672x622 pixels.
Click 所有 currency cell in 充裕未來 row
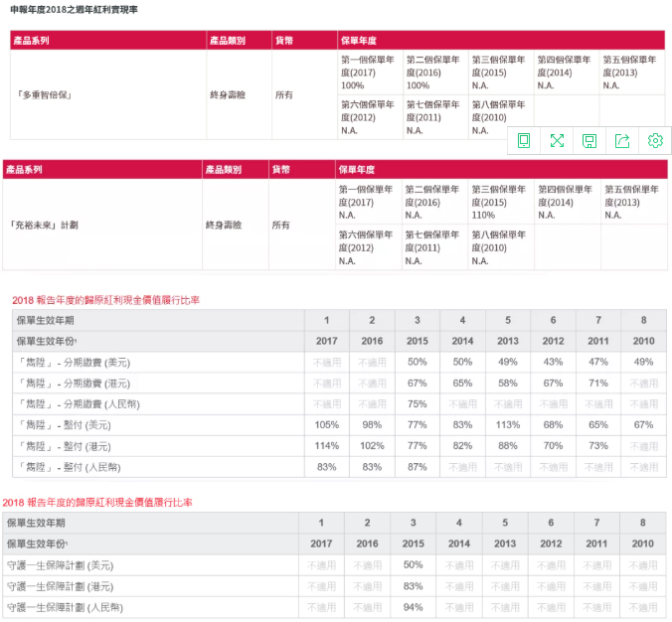[x=302, y=225]
